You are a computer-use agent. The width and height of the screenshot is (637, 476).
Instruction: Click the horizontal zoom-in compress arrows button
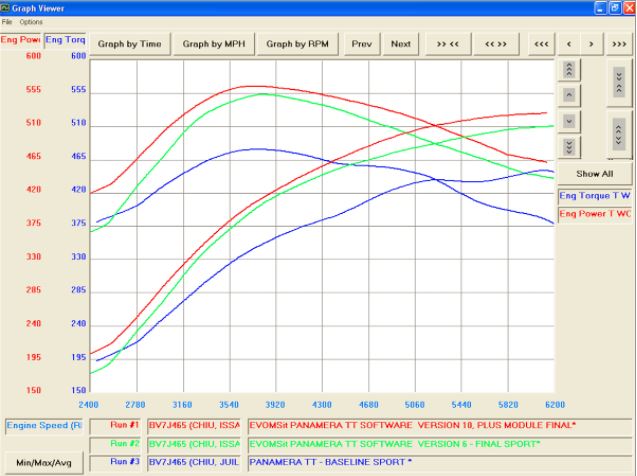click(447, 44)
